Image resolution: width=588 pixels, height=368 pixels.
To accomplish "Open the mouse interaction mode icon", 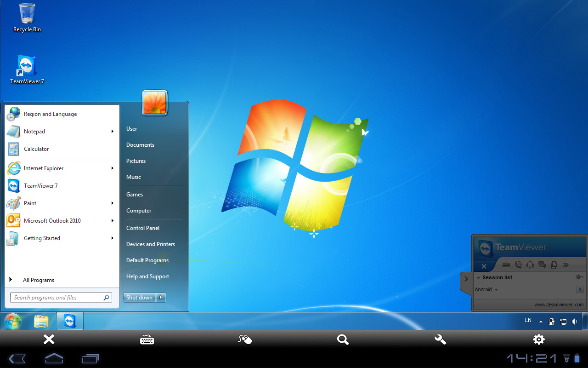I will 245,339.
